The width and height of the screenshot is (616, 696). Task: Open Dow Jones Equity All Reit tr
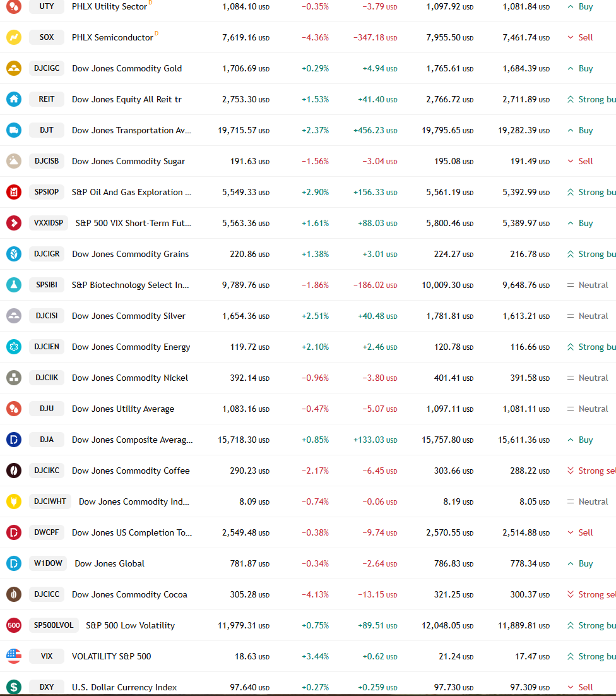127,99
